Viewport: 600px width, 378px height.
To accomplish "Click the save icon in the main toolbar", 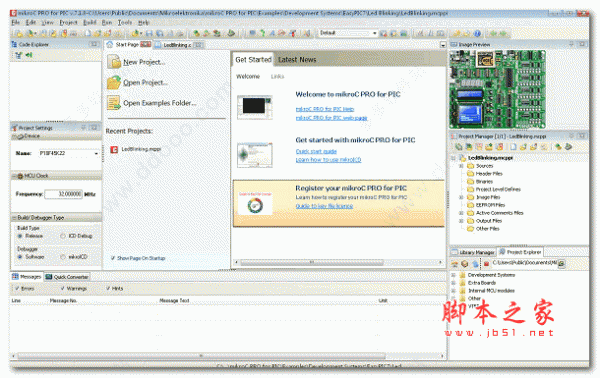I will [150, 33].
